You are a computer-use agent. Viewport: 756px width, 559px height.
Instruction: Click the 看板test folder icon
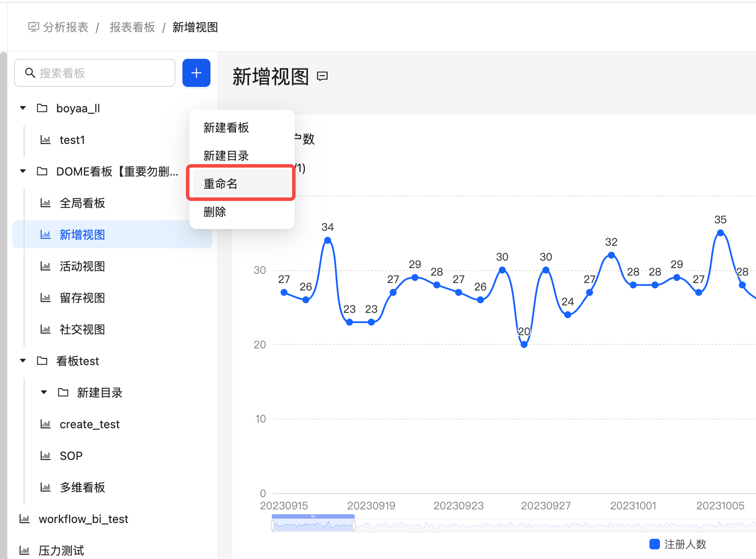42,361
